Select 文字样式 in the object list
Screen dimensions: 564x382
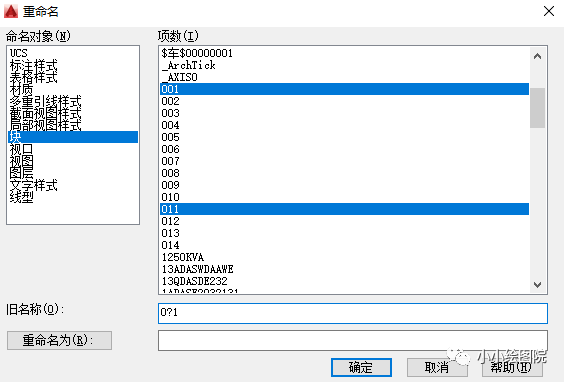point(73,185)
